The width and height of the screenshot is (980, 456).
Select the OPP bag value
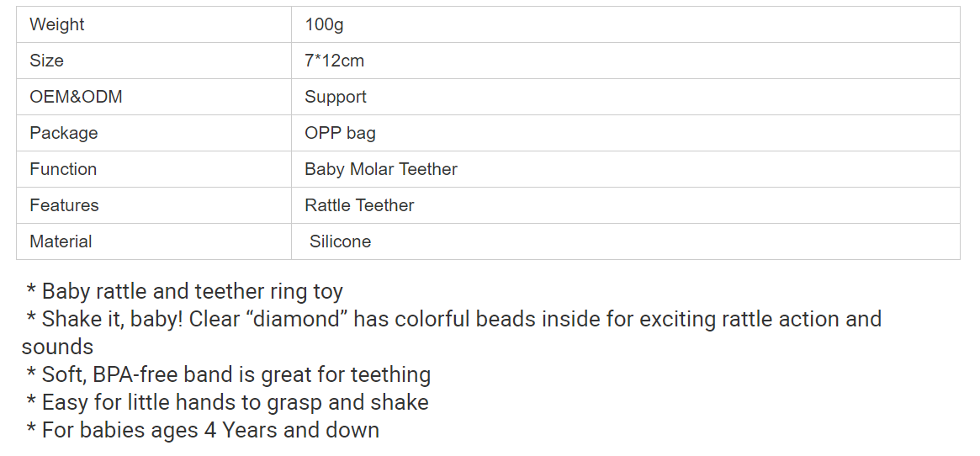click(x=340, y=133)
